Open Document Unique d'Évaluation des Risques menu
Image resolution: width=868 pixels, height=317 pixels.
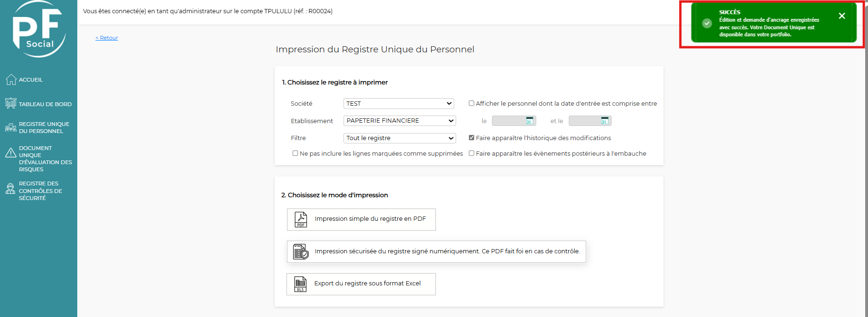(45, 158)
